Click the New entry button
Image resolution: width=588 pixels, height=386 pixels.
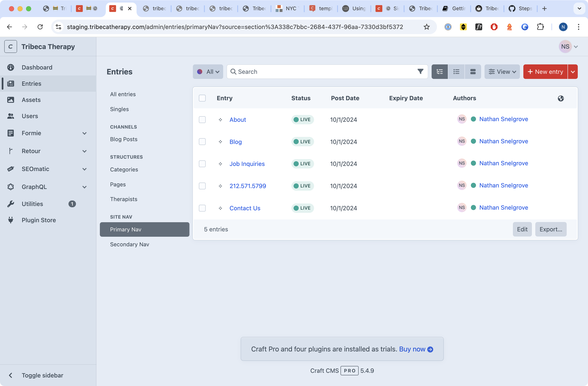pyautogui.click(x=545, y=72)
